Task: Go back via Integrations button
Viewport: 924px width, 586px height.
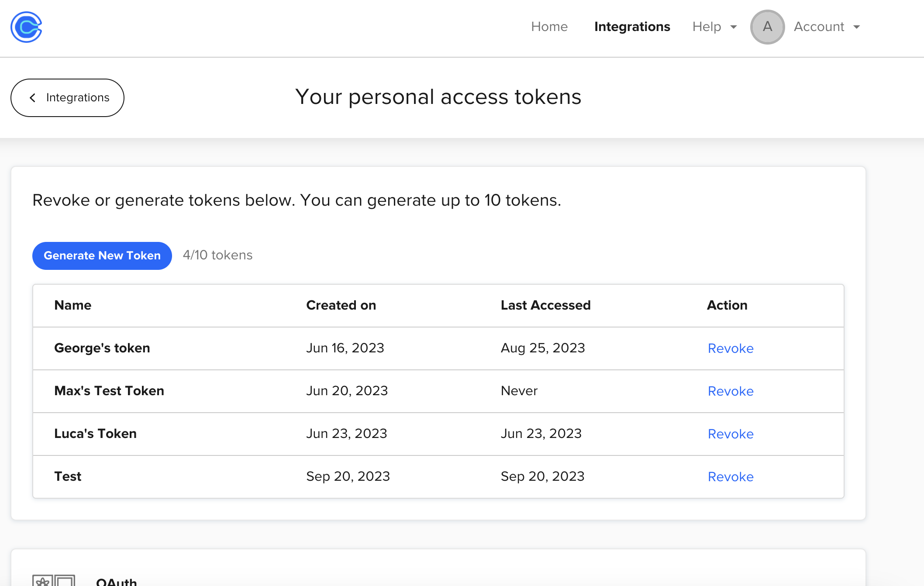Action: click(x=68, y=98)
